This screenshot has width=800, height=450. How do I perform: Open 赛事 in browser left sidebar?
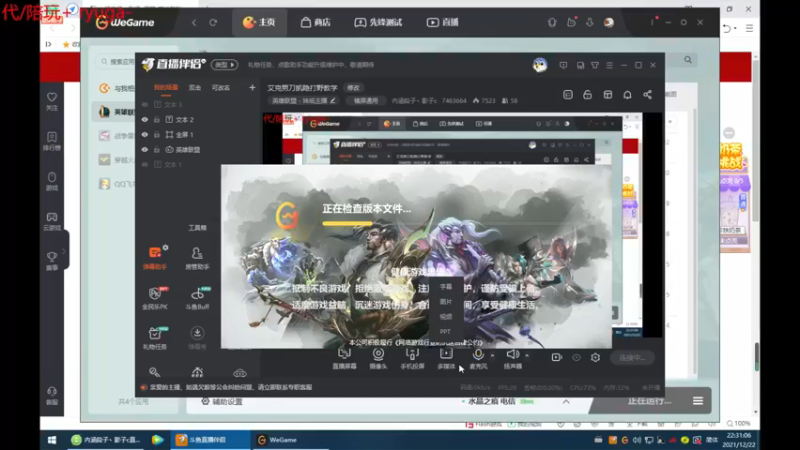click(x=52, y=261)
